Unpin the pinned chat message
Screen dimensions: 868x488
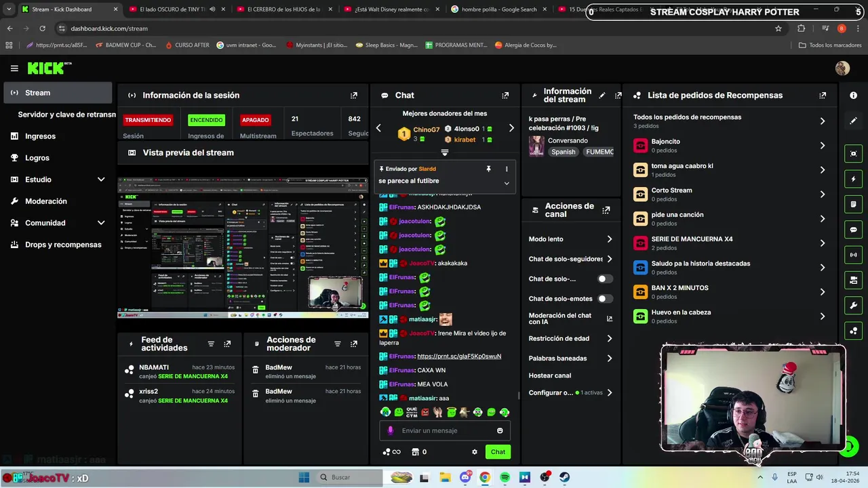coord(488,169)
